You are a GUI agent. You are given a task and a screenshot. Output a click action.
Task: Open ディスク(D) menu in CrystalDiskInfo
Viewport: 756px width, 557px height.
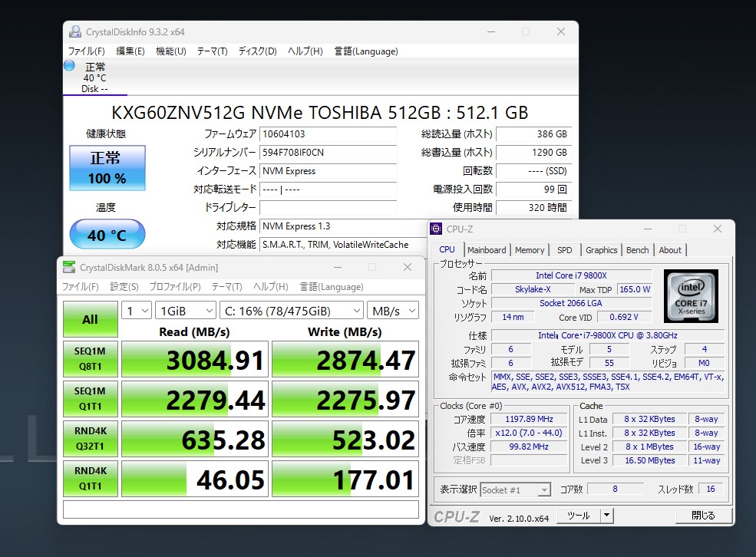click(x=257, y=51)
